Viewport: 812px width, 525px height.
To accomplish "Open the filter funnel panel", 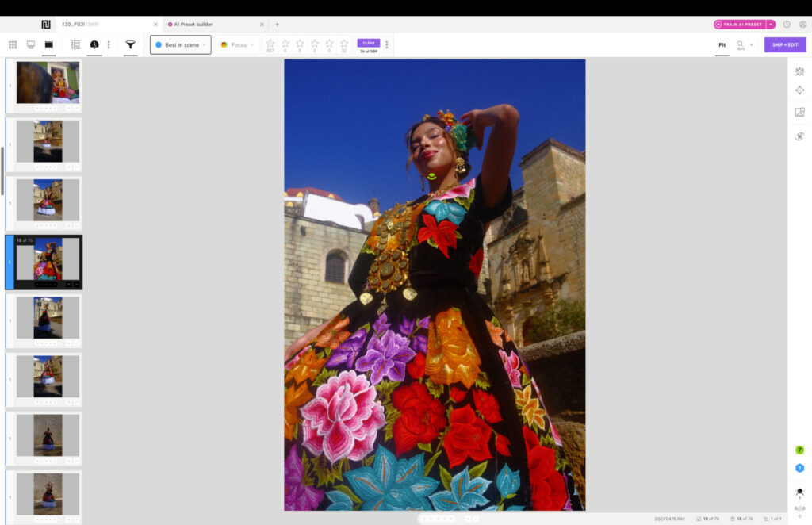I will (130, 45).
